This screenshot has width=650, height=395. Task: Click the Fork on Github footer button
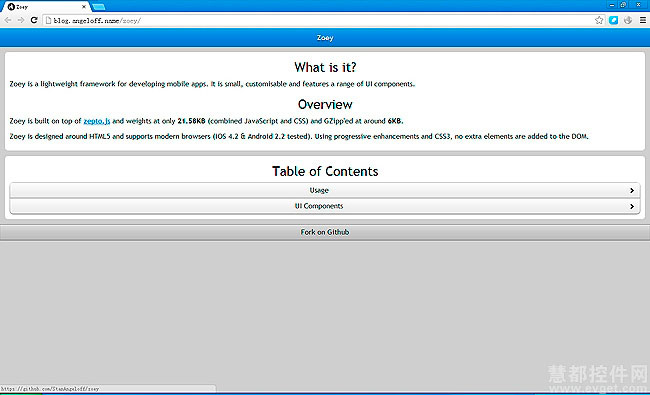[x=325, y=232]
